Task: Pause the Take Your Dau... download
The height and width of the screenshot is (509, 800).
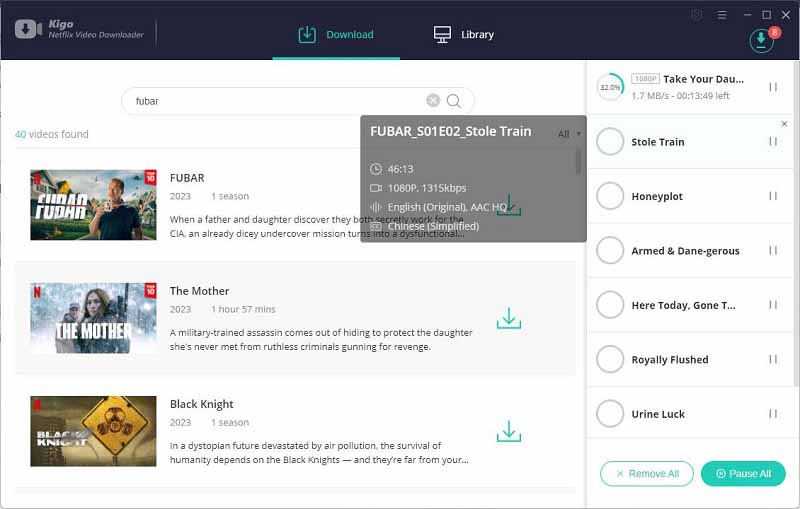Action: tap(773, 87)
